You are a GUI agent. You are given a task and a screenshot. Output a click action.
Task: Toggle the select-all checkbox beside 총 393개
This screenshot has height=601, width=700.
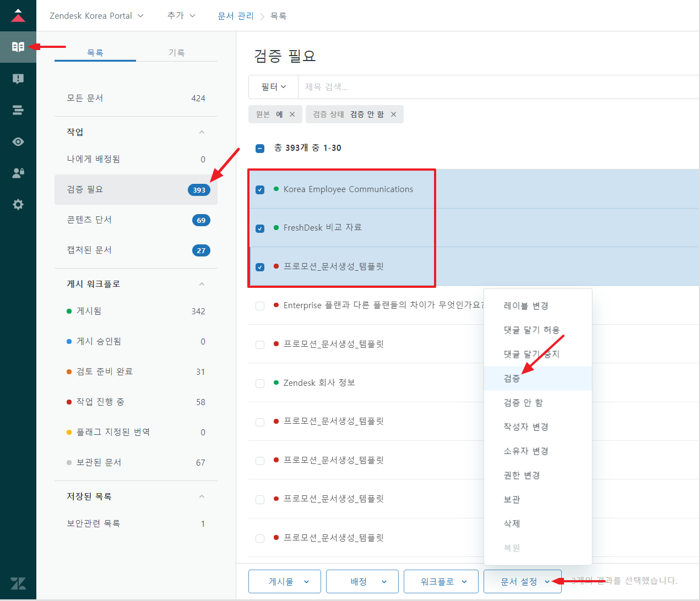coord(260,148)
